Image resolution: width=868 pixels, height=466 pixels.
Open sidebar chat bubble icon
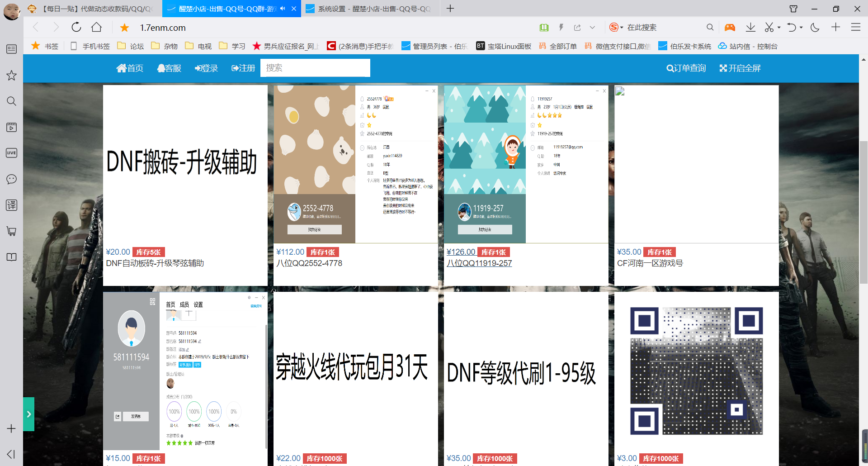tap(11, 179)
